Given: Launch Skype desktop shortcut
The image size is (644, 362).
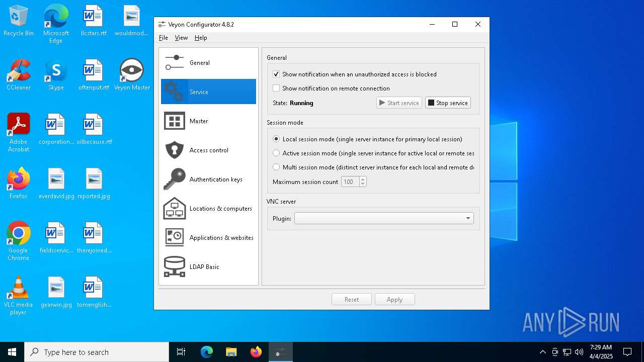Looking at the screenshot, I should point(56,75).
